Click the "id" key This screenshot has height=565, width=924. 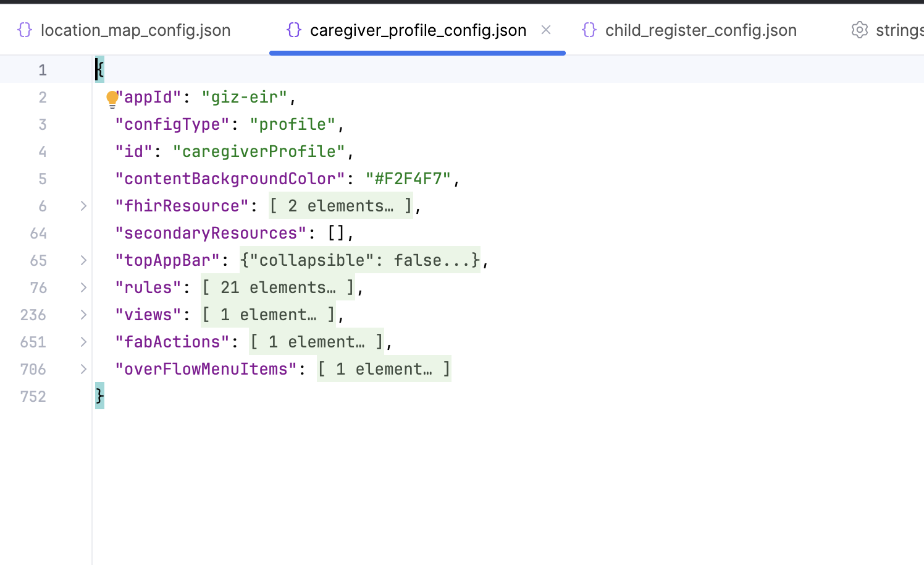pyautogui.click(x=134, y=151)
